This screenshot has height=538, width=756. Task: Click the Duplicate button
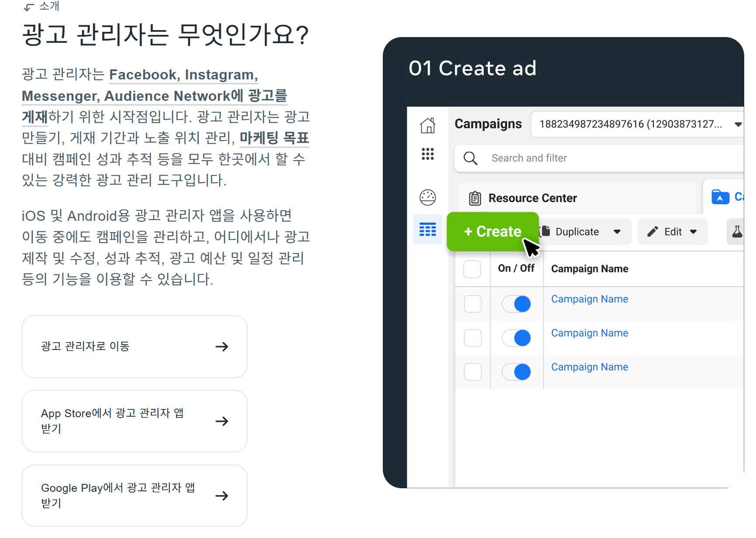[585, 232]
